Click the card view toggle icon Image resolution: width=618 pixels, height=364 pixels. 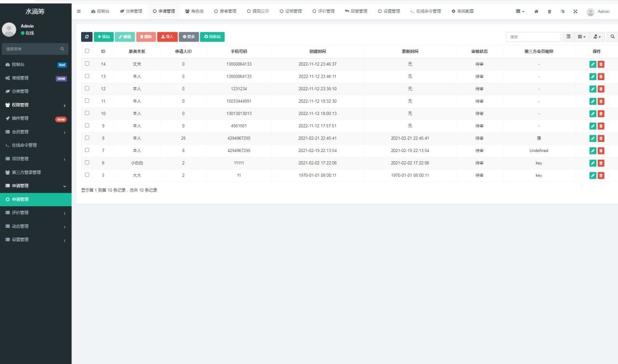[x=568, y=37]
